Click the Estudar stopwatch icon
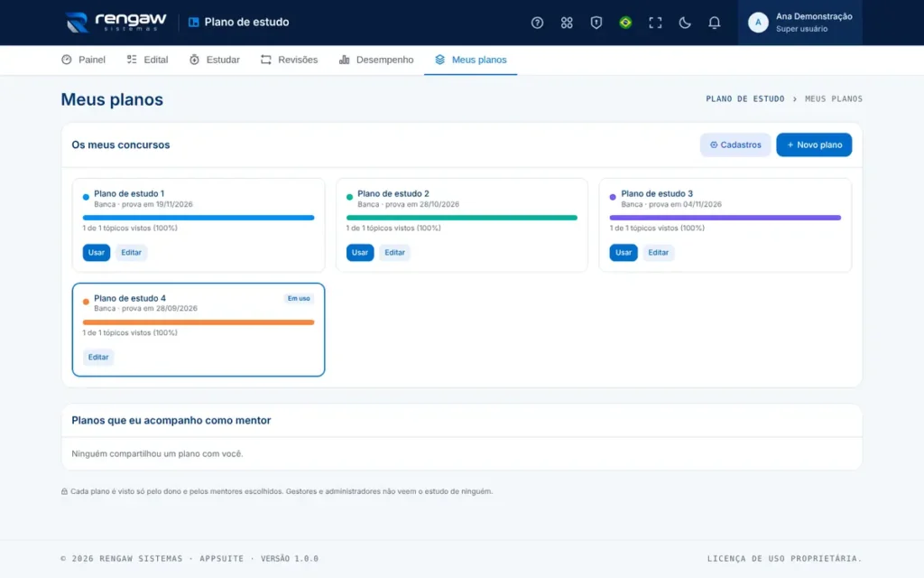Viewport: 924px width, 578px height. click(194, 60)
